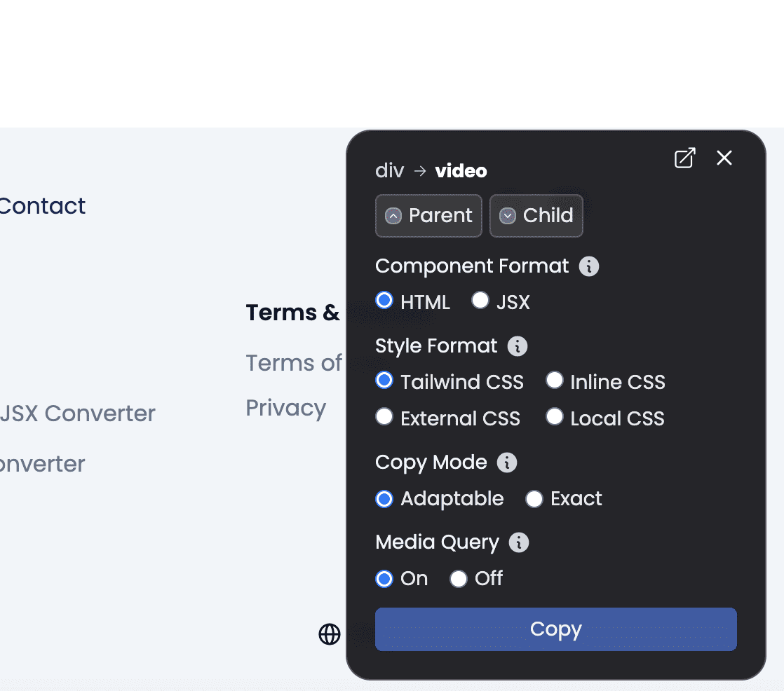Click the Media Query info icon
This screenshot has height=691, width=784.
click(x=519, y=542)
